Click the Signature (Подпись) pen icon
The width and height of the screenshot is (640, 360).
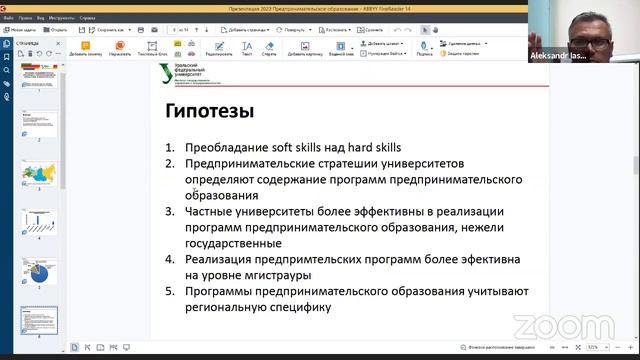(424, 46)
